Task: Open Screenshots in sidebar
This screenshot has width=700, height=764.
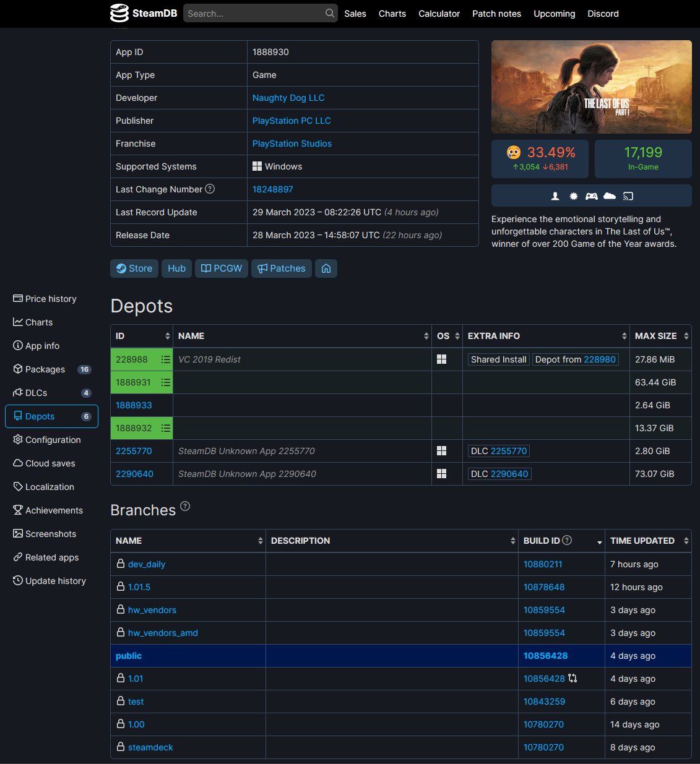Action: [x=51, y=534]
